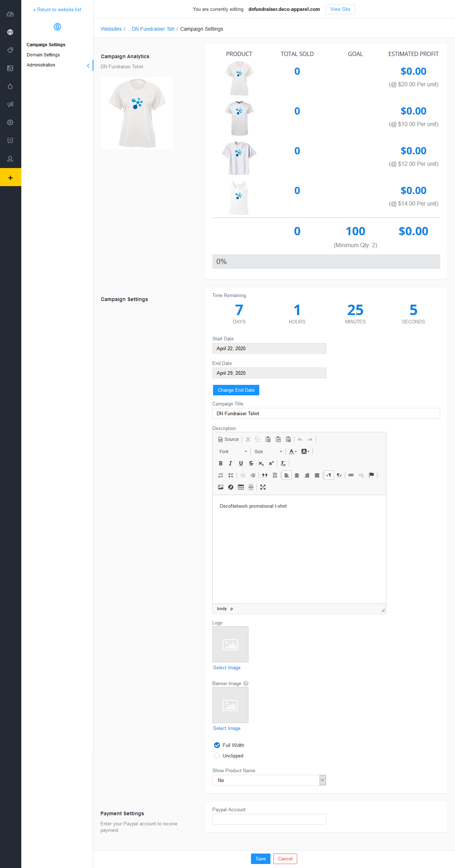This screenshot has width=455, height=868.
Task: Center align the description text
Action: click(297, 475)
